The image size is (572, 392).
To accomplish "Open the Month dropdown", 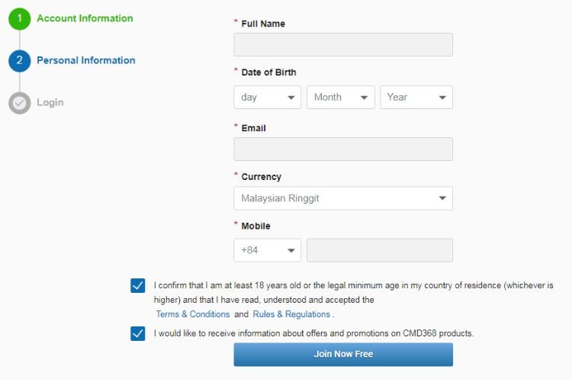I will [x=340, y=97].
